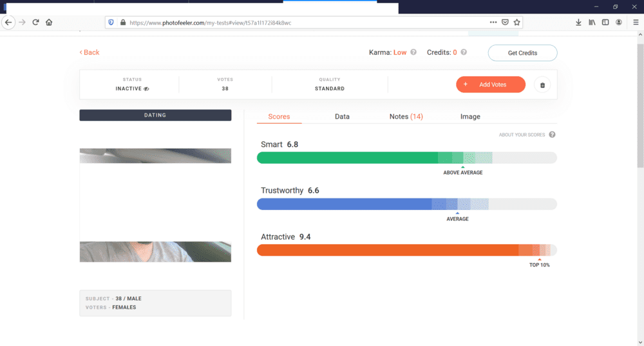Click the Get Credits button
The image size is (644, 346).
(x=522, y=53)
